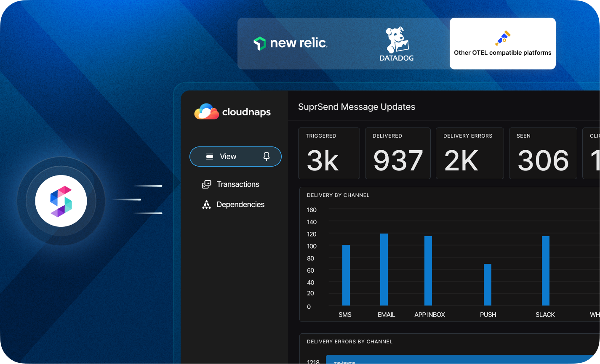The width and height of the screenshot is (600, 364).
Task: Click the cloudnaps brand name text
Action: point(246,112)
